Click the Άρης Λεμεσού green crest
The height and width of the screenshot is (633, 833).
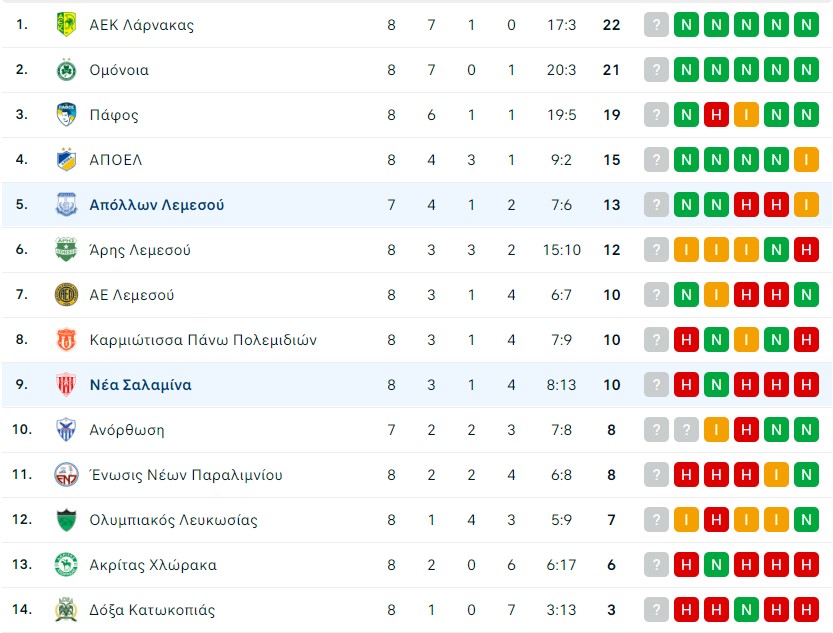tap(66, 250)
